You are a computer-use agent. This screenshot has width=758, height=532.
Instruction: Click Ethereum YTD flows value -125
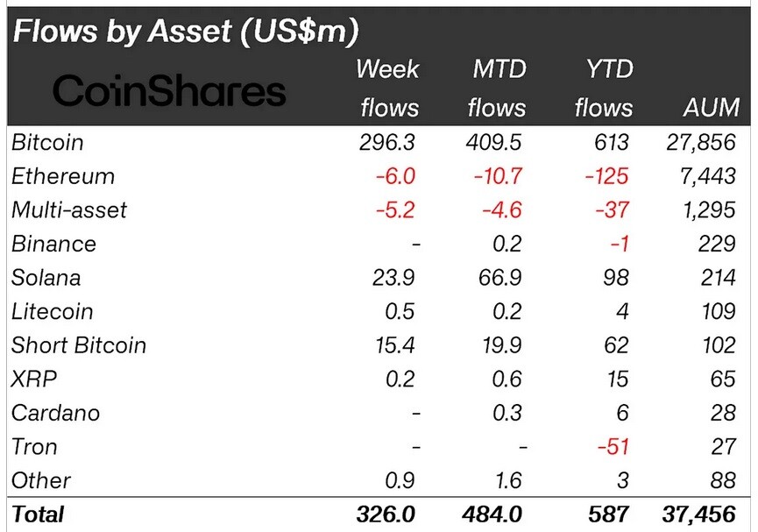606,176
